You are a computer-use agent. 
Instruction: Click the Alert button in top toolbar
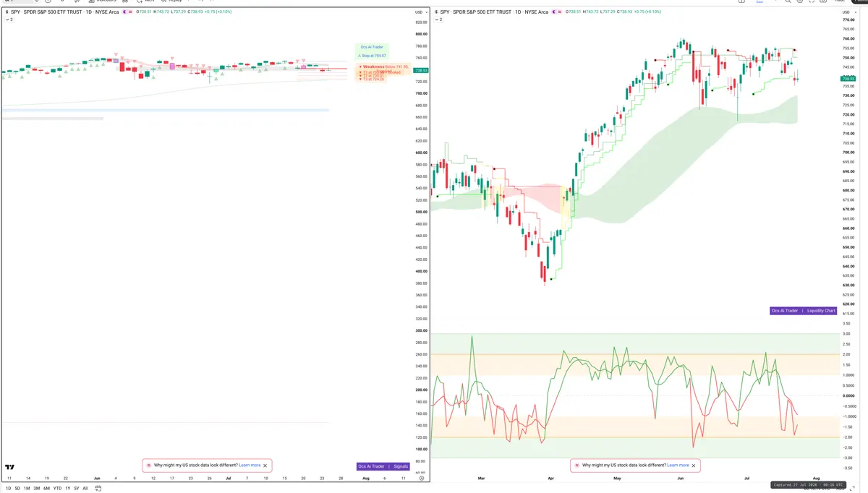pos(145,1)
